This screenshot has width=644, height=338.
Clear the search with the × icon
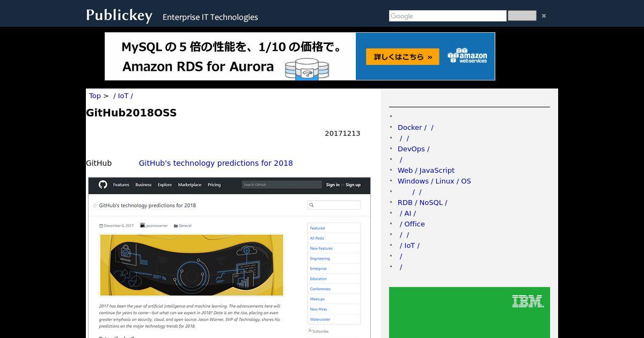click(x=544, y=16)
